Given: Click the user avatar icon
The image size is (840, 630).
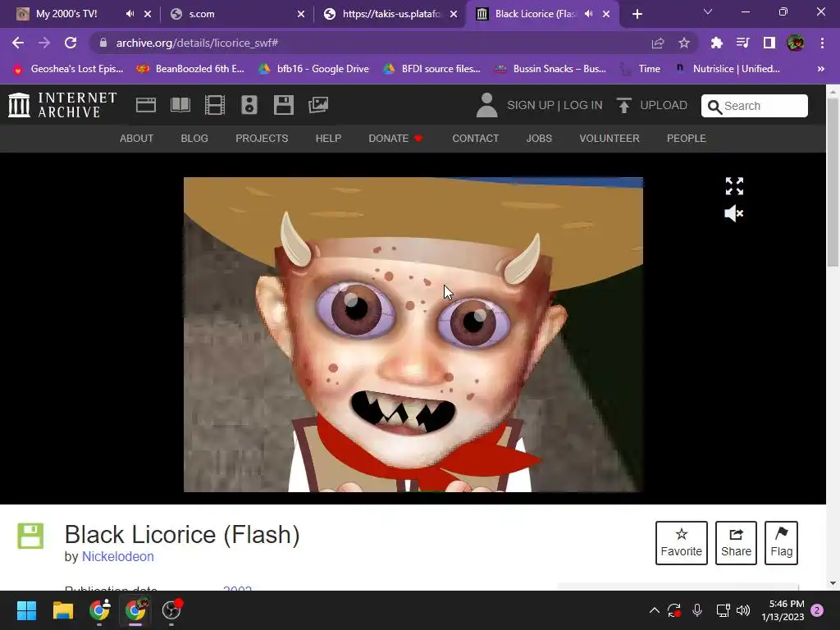Looking at the screenshot, I should [x=486, y=105].
